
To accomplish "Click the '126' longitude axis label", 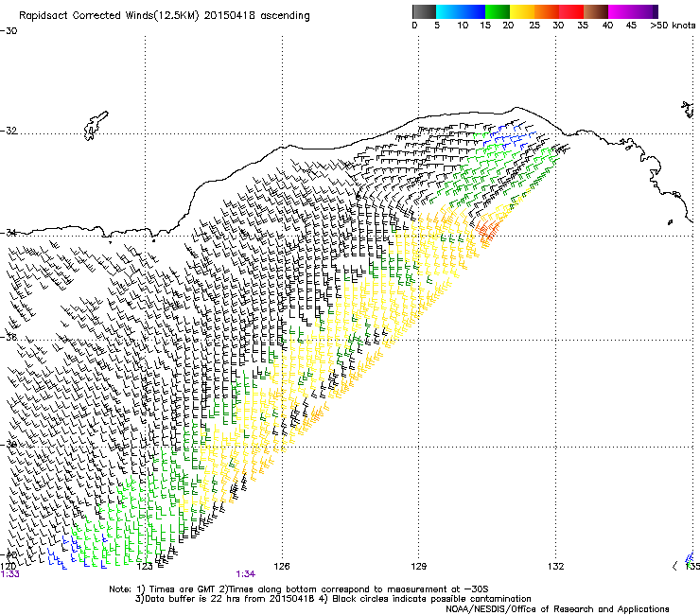I will 282,567.
